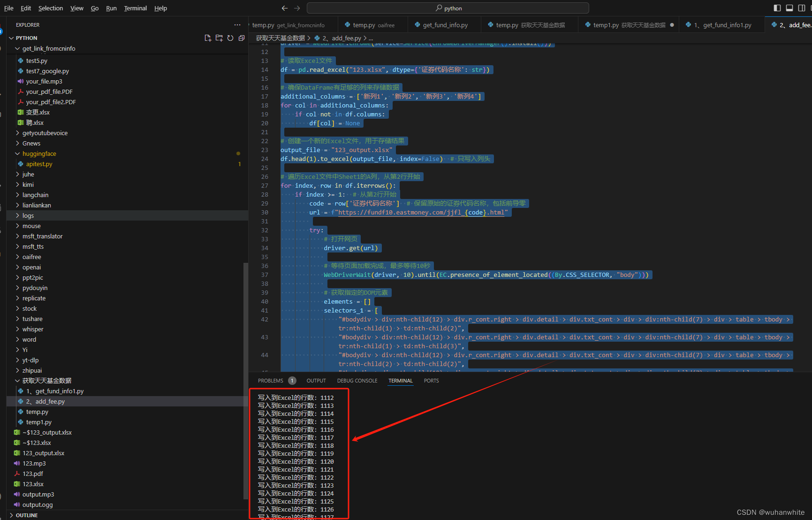Open the Selection menu
Image resolution: width=812 pixels, height=520 pixels.
pos(51,8)
